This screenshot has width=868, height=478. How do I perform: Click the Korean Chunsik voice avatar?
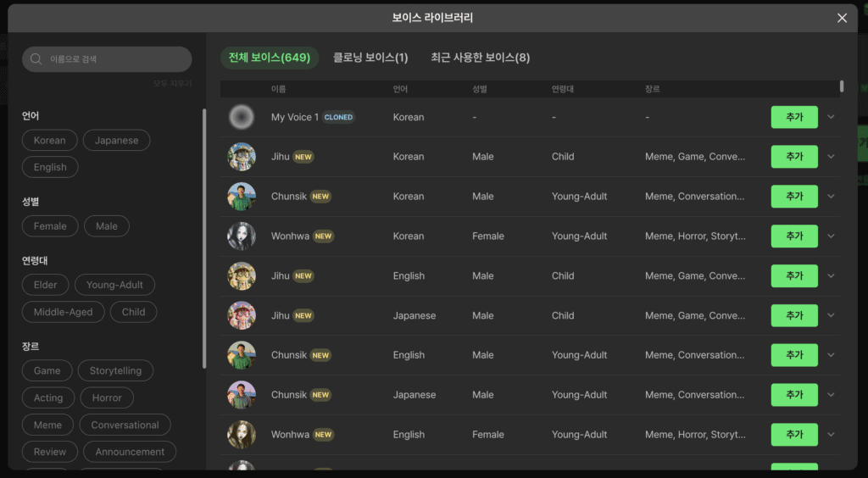point(242,197)
